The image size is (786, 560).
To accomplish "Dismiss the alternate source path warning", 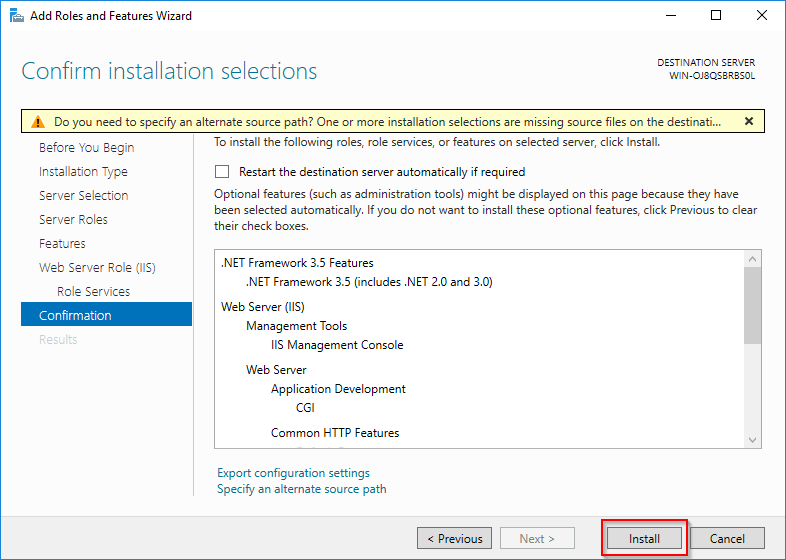I will (748, 121).
